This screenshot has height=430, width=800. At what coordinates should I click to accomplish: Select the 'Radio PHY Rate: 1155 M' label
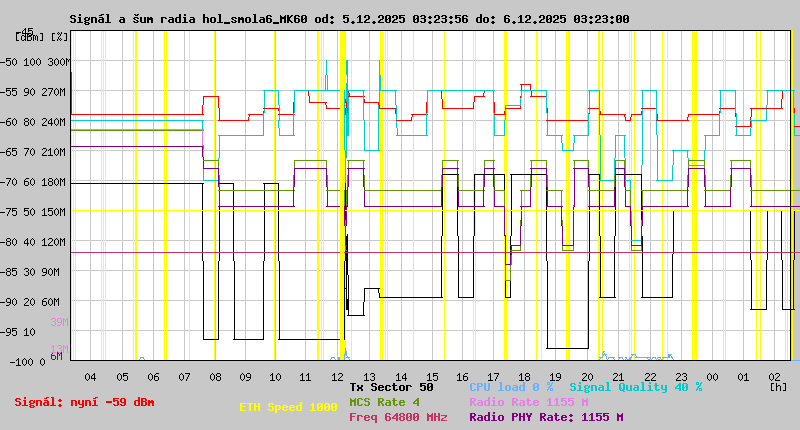pyautogui.click(x=546, y=417)
